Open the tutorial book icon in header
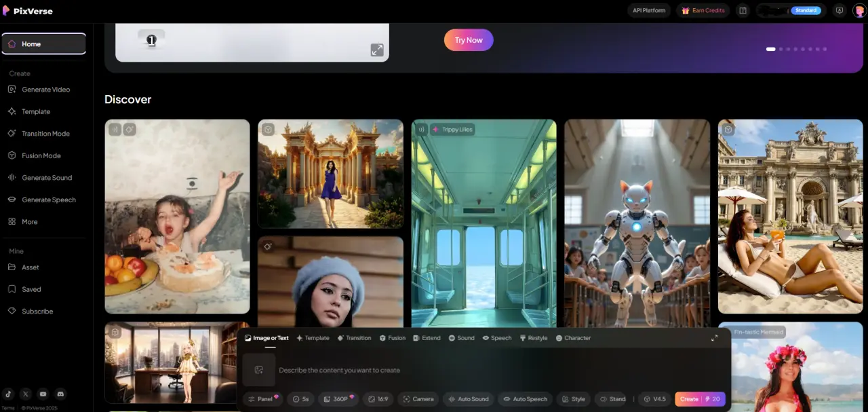The height and width of the screenshot is (412, 868). (743, 11)
